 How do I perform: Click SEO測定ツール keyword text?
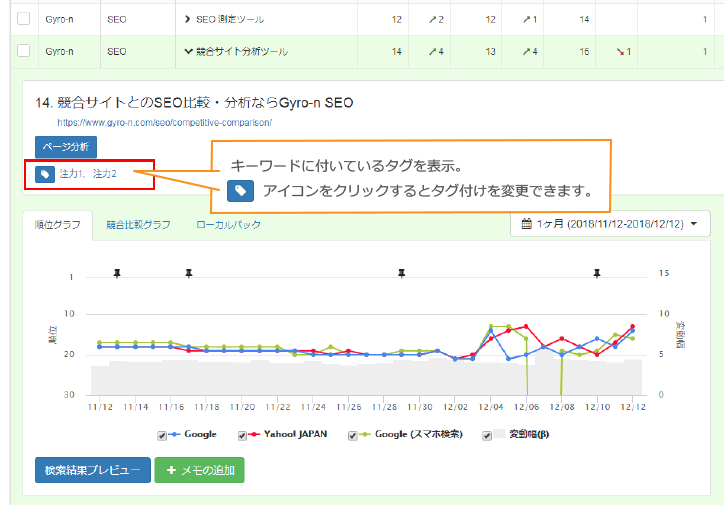230,19
